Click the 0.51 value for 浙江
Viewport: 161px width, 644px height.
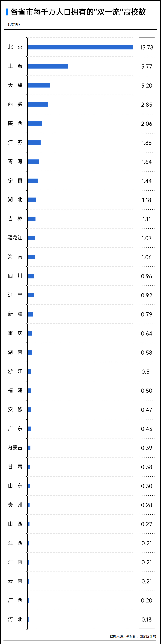(146, 371)
